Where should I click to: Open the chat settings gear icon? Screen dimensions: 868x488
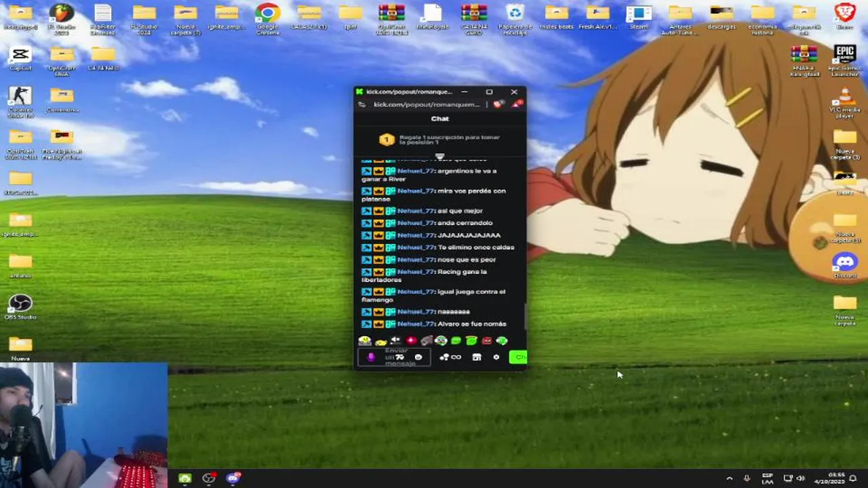click(x=496, y=357)
